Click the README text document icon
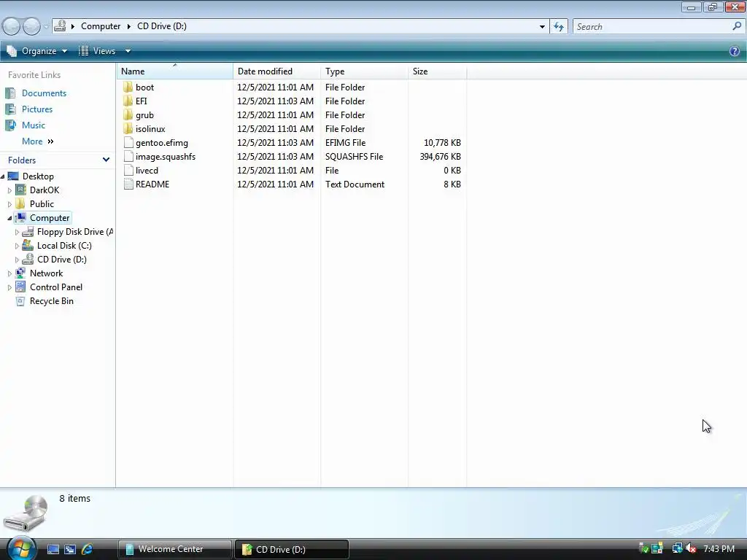This screenshot has width=747, height=560. point(128,184)
